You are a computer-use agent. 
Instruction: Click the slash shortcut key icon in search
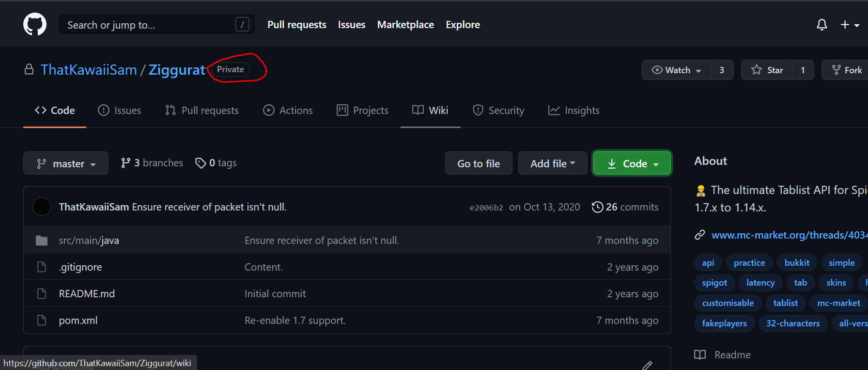[x=242, y=24]
